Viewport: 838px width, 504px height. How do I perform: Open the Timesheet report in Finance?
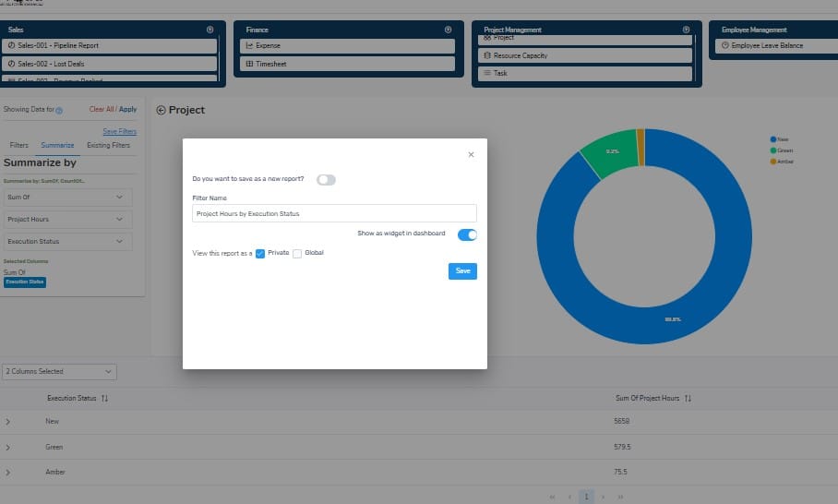click(347, 64)
